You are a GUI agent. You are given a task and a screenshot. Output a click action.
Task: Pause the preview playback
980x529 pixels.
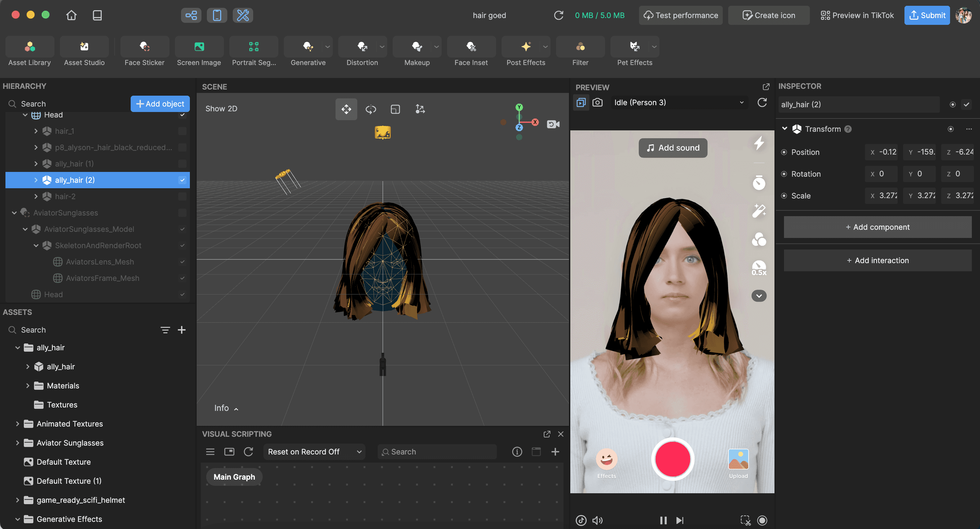pos(663,520)
